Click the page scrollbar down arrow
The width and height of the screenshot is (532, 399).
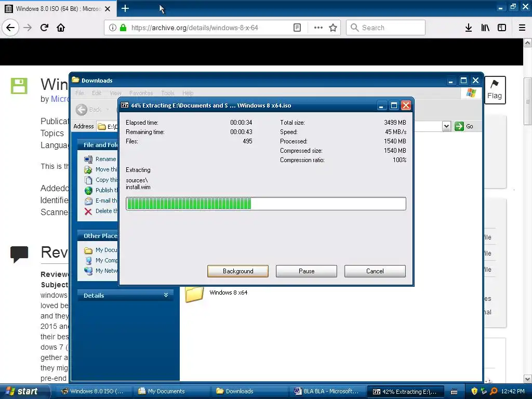(528, 379)
